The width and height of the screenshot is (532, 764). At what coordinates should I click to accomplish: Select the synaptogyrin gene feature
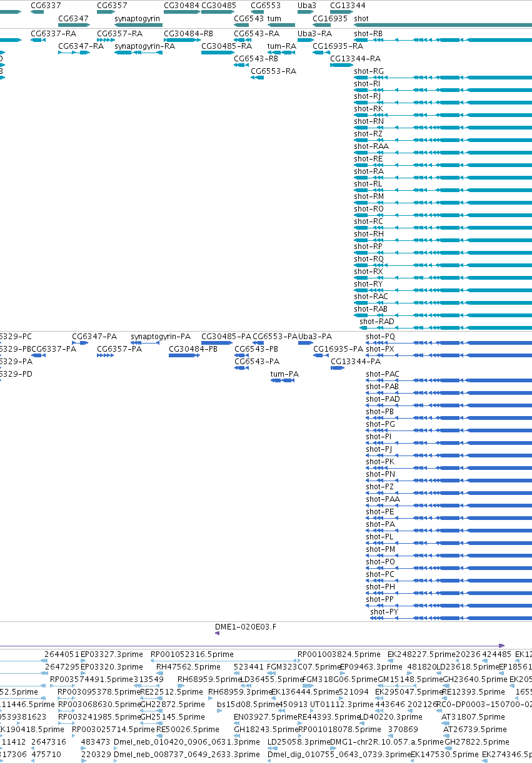138,24
